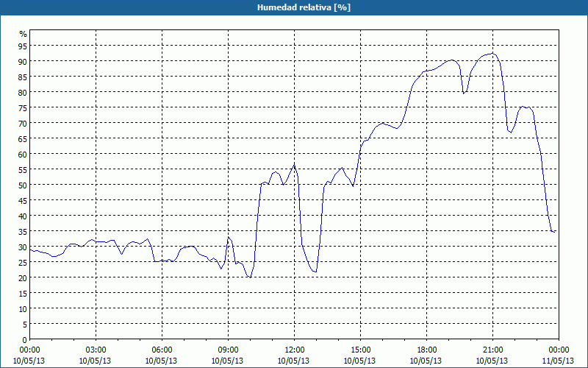Click the '18:00' time axis label
Image resolution: width=588 pixels, height=368 pixels.
[426, 350]
